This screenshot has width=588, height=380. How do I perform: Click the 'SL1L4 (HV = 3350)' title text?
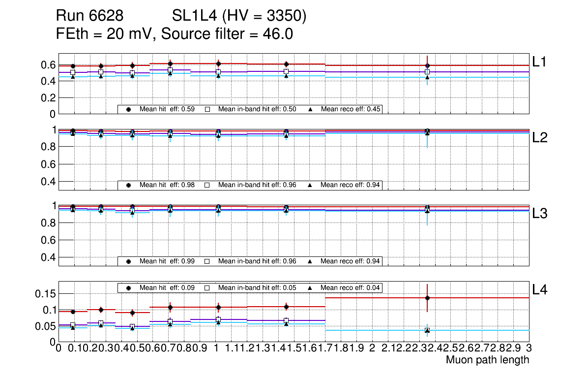239,17
